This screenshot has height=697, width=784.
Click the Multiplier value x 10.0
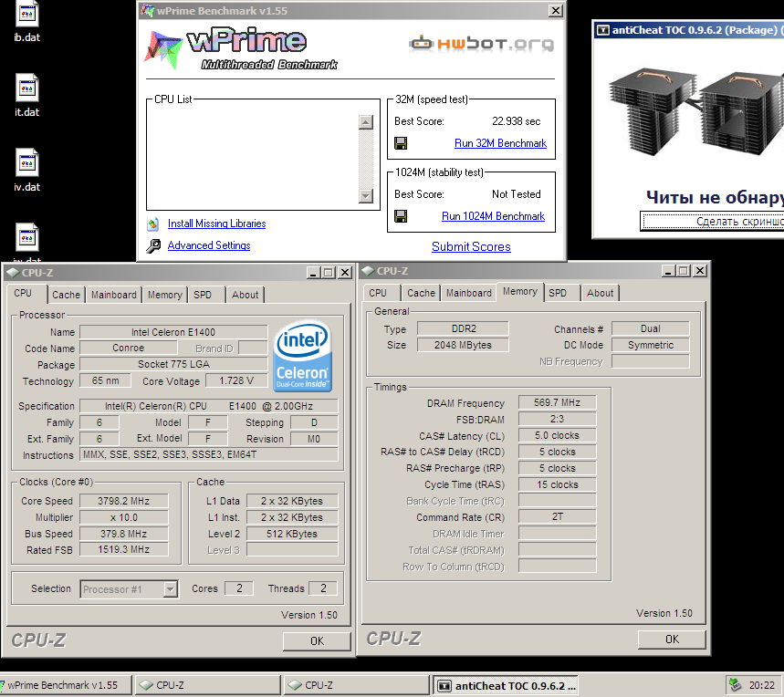click(123, 517)
